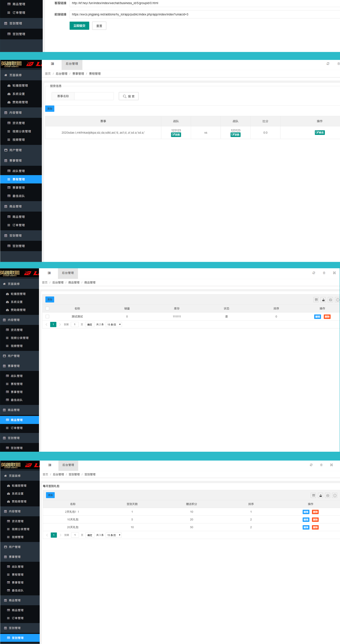Focus page number input in 商品管理 pagination
Viewport: 340px width, 644px height.
tap(75, 324)
